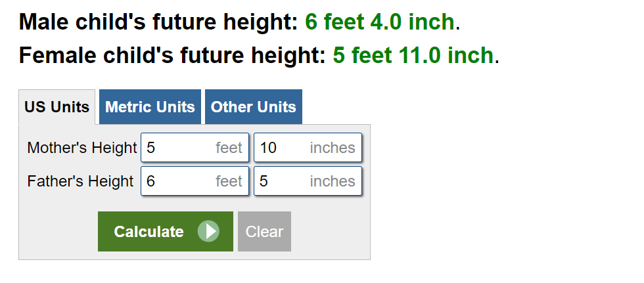Click the "feet" unit hint in mother's row
644x283 pixels.
coord(229,148)
